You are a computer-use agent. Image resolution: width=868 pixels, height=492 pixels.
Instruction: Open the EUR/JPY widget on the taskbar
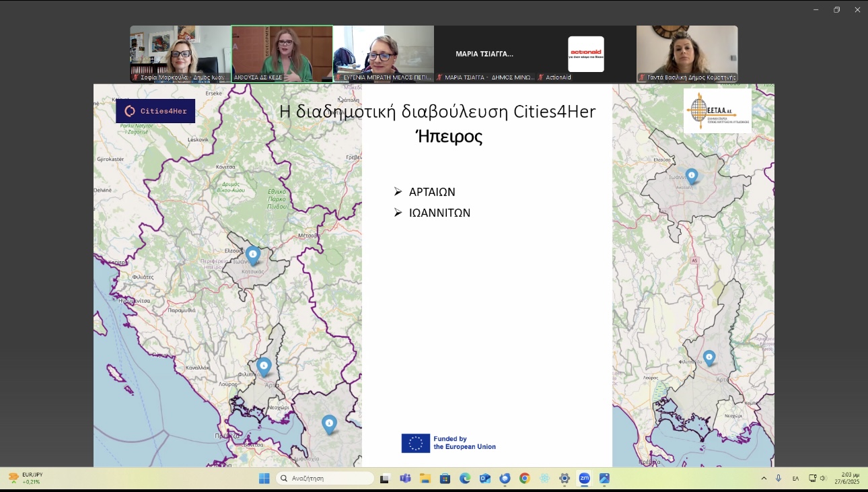click(x=26, y=479)
